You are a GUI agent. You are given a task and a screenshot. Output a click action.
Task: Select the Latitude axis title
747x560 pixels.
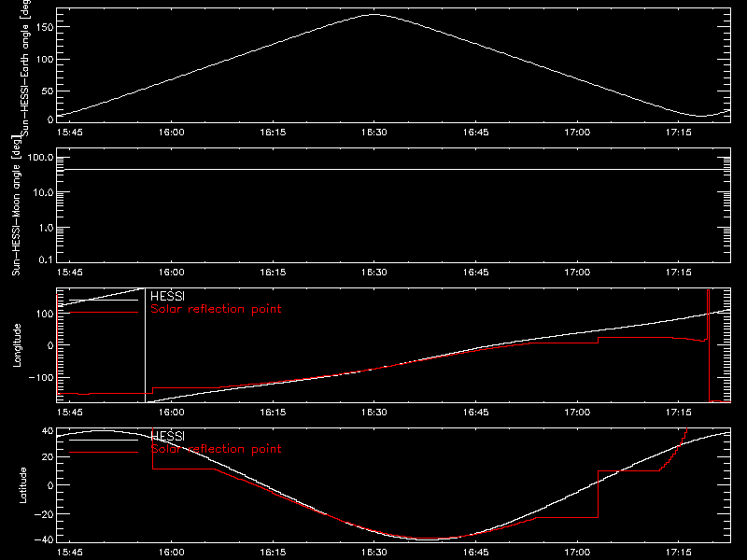coord(22,485)
